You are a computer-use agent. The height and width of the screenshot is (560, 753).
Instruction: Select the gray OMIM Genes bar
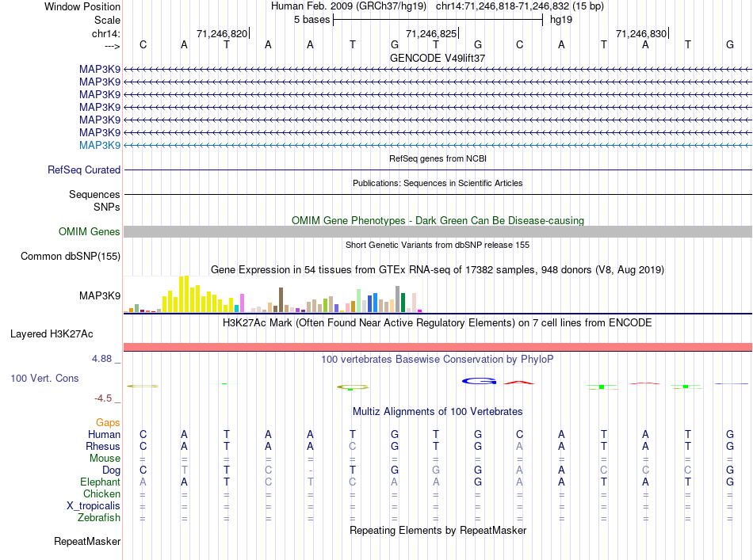click(438, 232)
